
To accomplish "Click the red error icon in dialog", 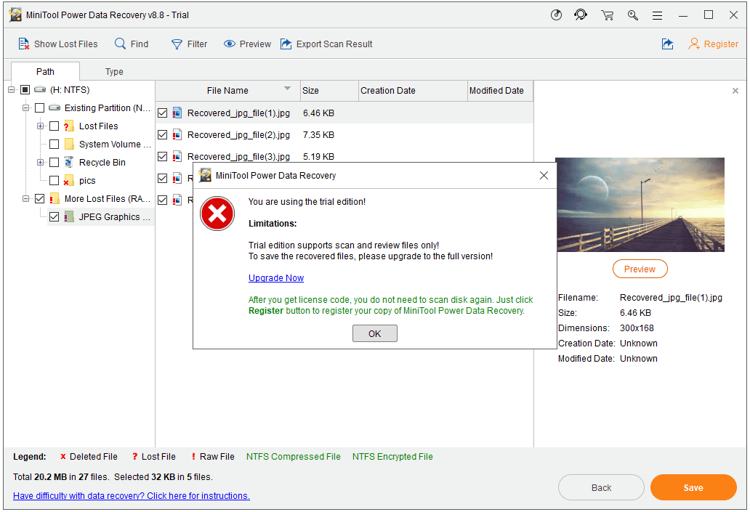I will coord(217,213).
